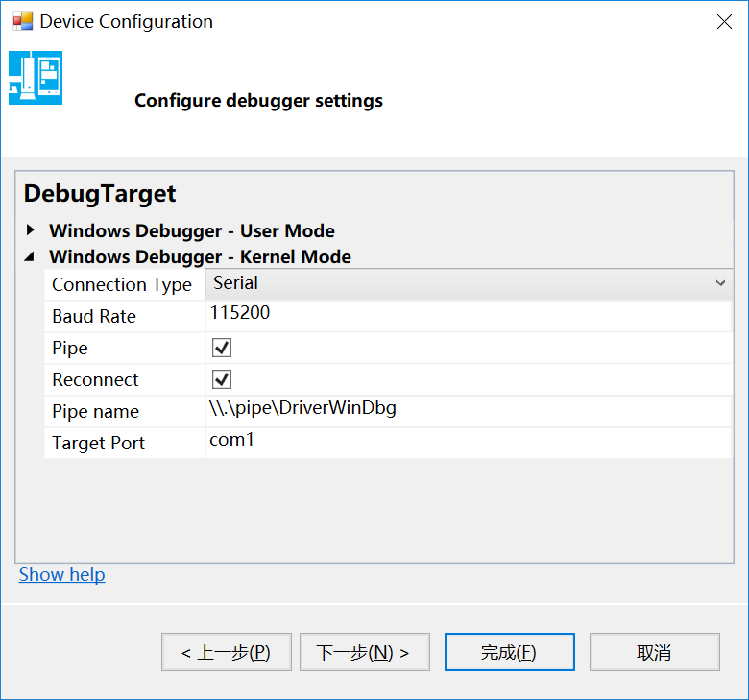Click the Configure debugger settings title

[x=259, y=101]
